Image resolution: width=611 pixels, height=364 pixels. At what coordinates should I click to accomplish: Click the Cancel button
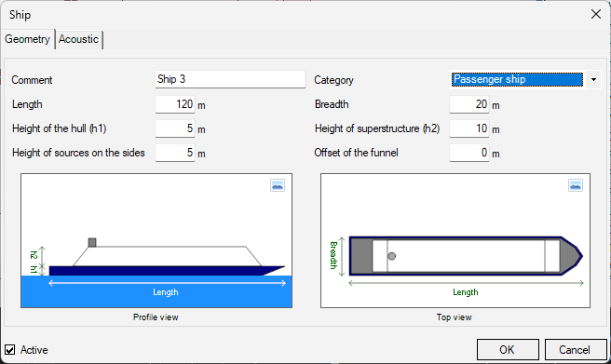[x=576, y=350]
